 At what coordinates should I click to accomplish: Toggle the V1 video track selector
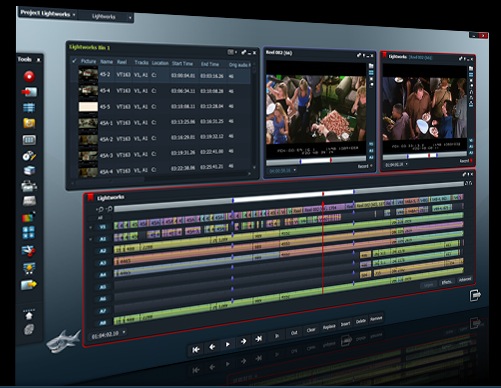(103, 227)
